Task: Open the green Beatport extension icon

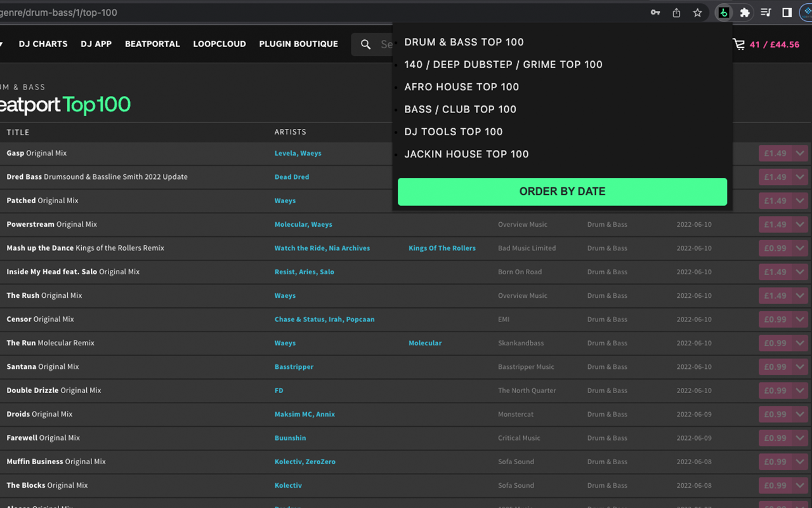Action: coord(723,12)
